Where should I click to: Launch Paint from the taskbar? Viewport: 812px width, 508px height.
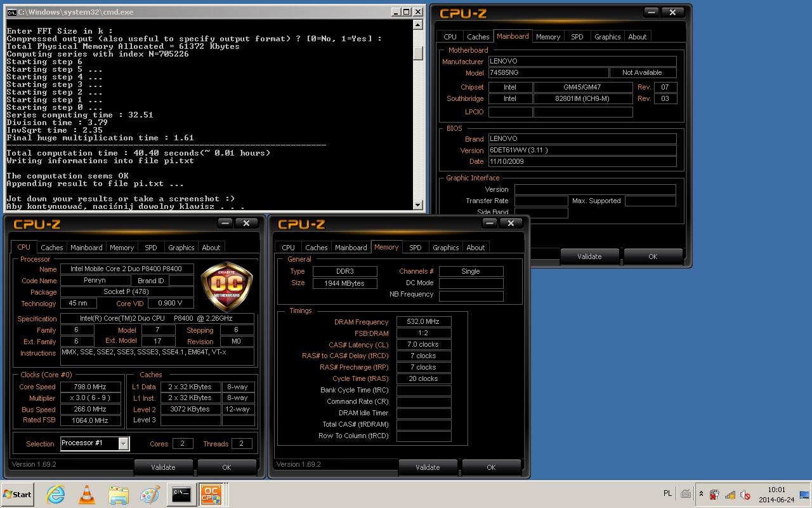(x=150, y=495)
